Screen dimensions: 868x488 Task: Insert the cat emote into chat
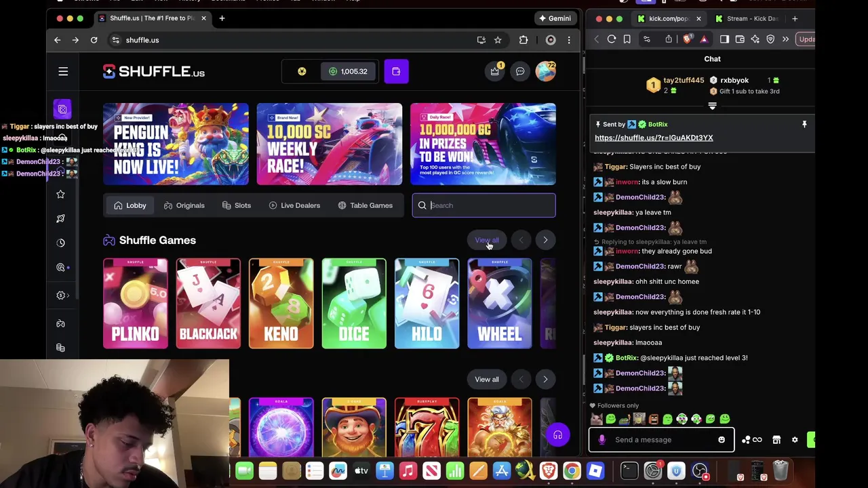coord(597,420)
